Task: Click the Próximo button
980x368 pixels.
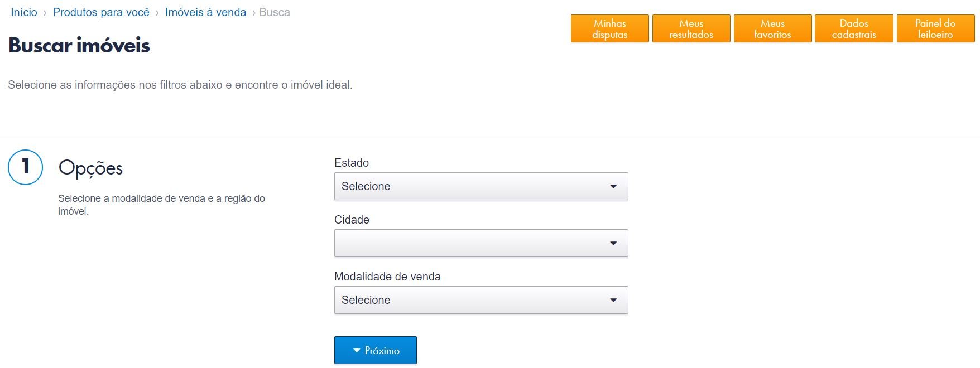Action: (x=375, y=350)
